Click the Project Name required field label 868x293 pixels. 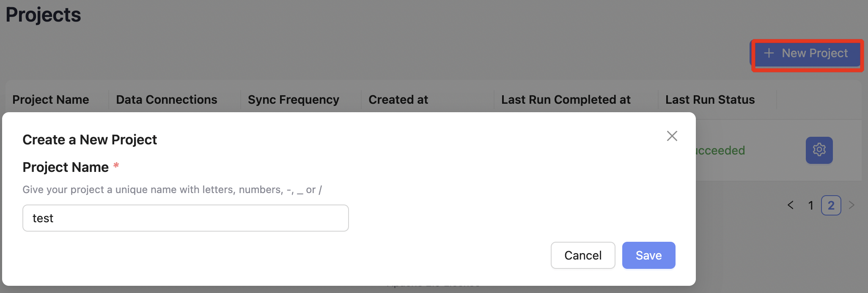[x=66, y=167]
